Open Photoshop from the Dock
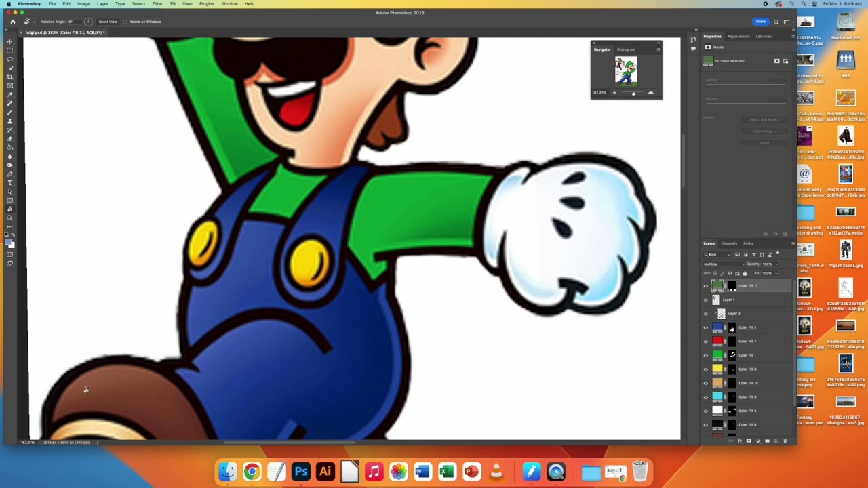 (x=300, y=471)
